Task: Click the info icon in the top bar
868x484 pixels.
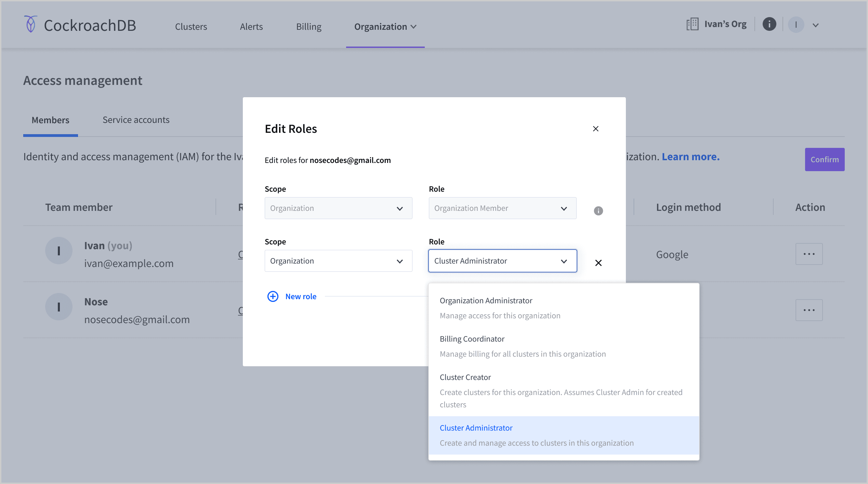Action: tap(769, 24)
